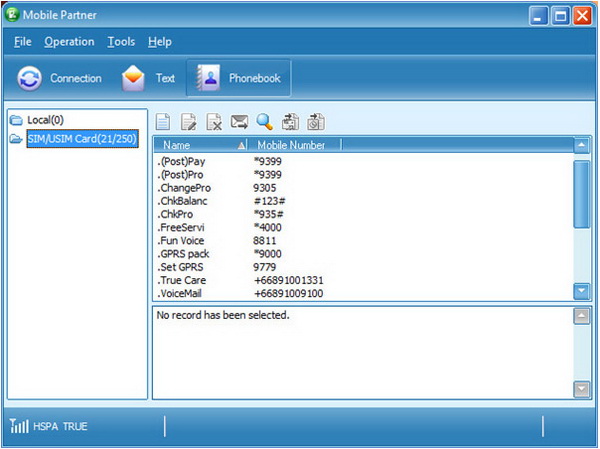Minimize the Mobile Partner window
Screen dimensions: 600x449
click(x=538, y=16)
